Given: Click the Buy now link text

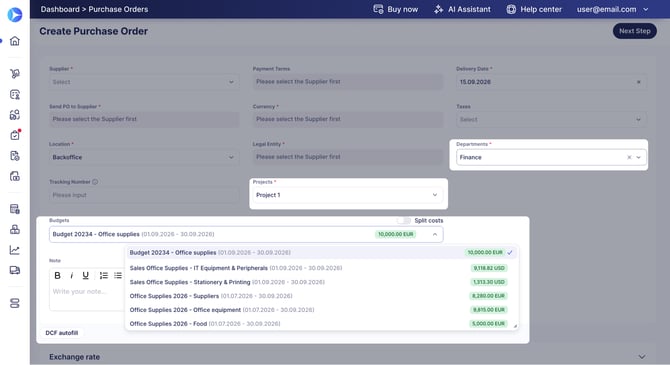Looking at the screenshot, I should point(403,9).
